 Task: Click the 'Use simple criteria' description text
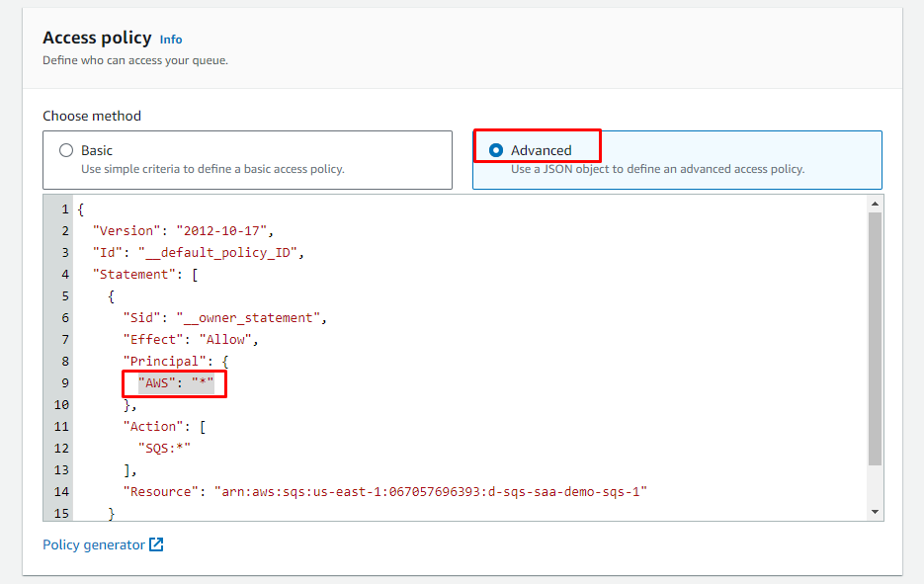coord(212,169)
